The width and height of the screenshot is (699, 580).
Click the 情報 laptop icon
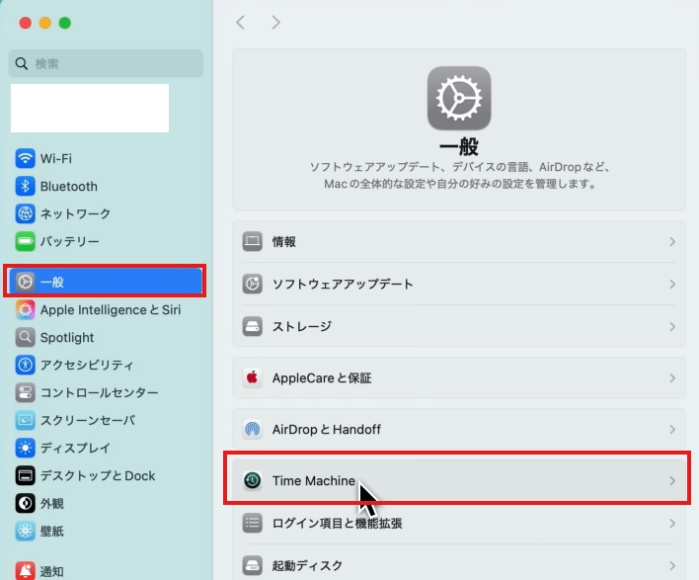click(252, 242)
